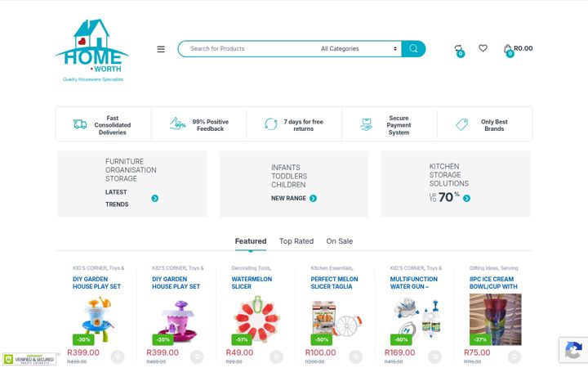Viewport: 588px width, 368px height.
Task: Click arrow icon beside New Range
Action: [313, 198]
